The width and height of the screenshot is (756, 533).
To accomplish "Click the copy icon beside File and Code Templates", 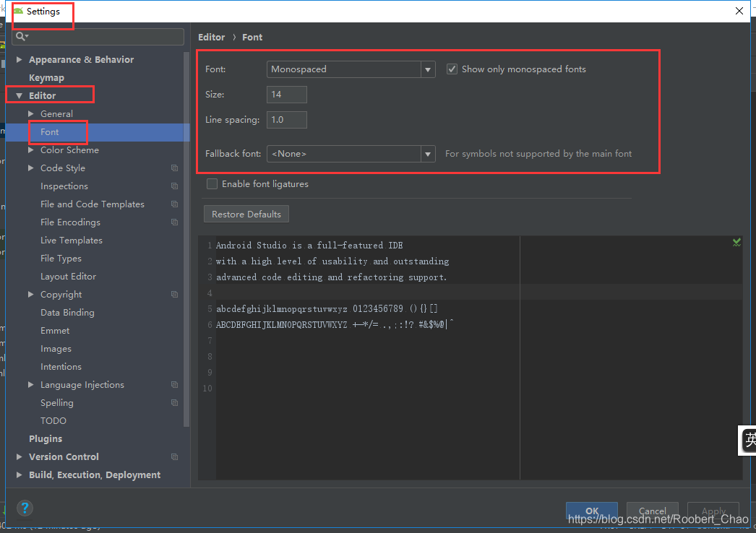I will 174,204.
